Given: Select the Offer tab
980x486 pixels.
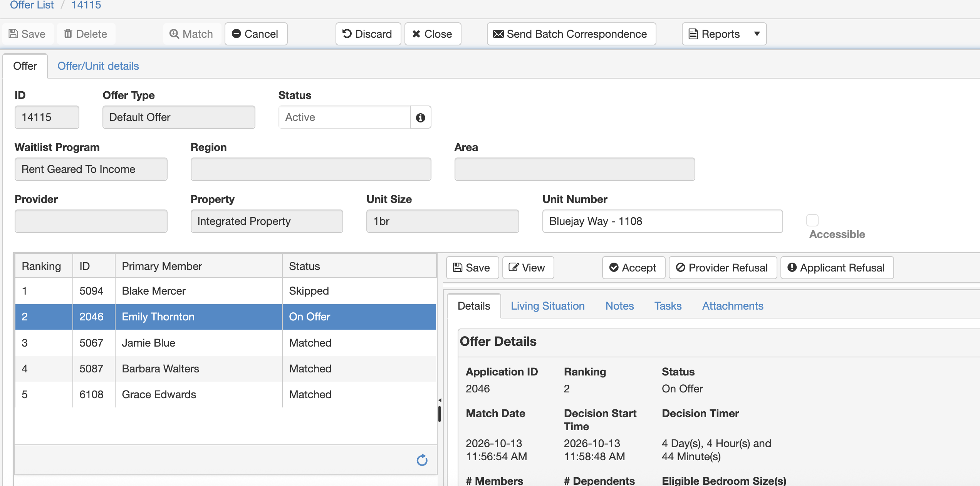Looking at the screenshot, I should 25,66.
